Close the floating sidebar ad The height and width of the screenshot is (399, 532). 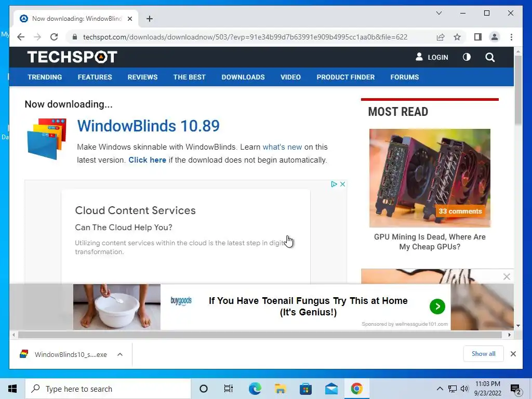point(507,276)
